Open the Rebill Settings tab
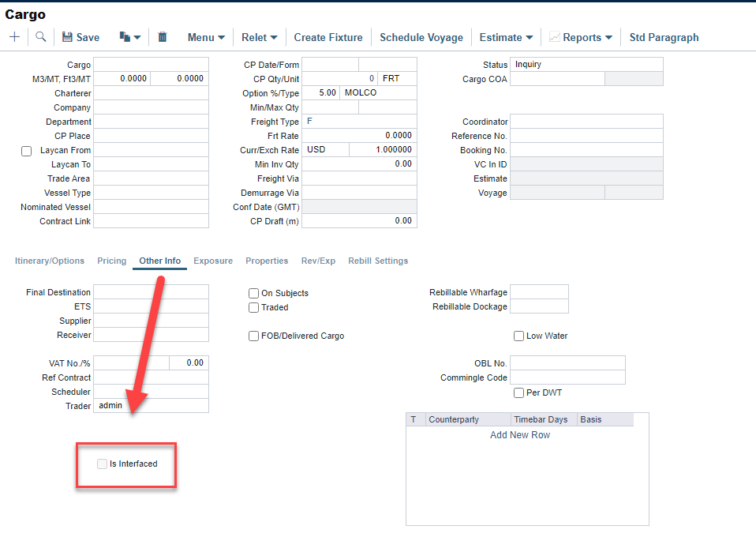This screenshot has width=756, height=537. coord(378,261)
